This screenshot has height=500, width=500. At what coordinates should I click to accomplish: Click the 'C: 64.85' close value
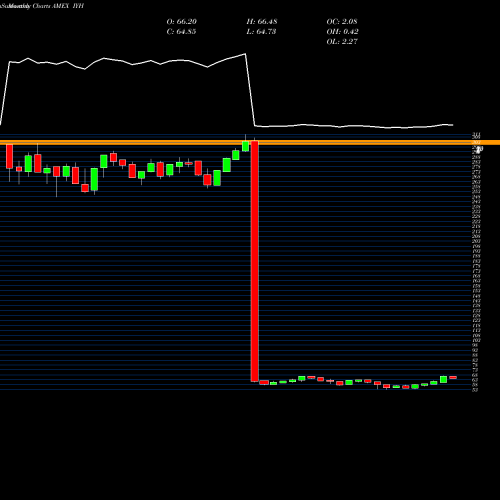pyautogui.click(x=181, y=32)
